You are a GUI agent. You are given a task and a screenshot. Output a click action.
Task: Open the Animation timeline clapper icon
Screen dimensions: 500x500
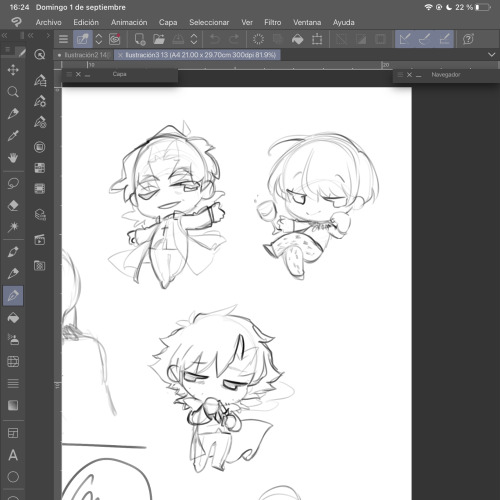(x=40, y=240)
